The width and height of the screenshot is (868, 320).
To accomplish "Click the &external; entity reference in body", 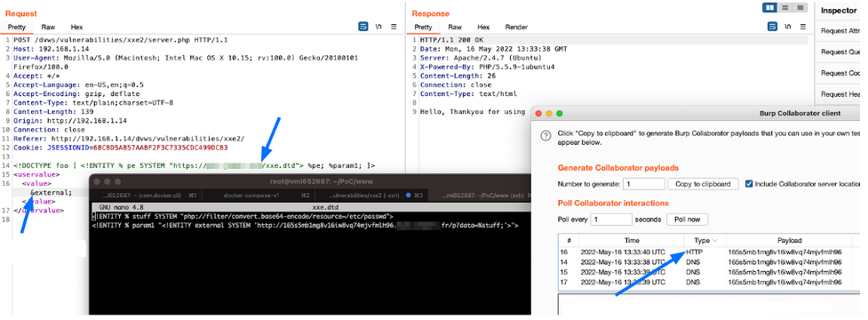I will coord(51,192).
